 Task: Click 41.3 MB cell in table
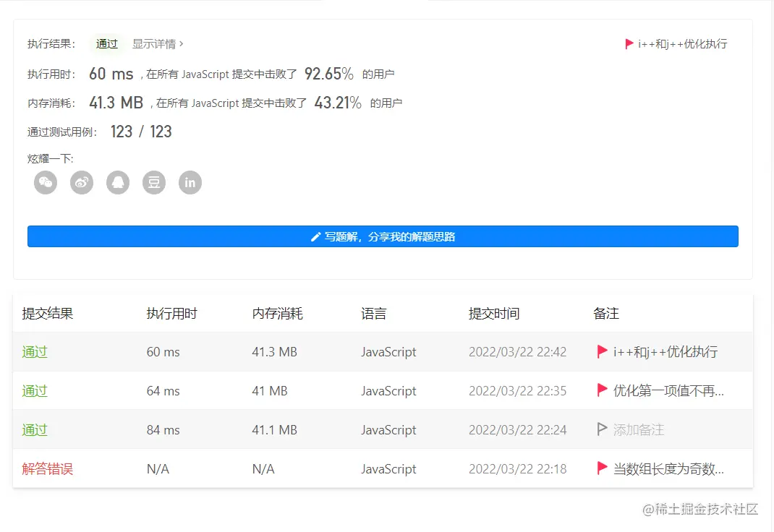[x=274, y=352]
